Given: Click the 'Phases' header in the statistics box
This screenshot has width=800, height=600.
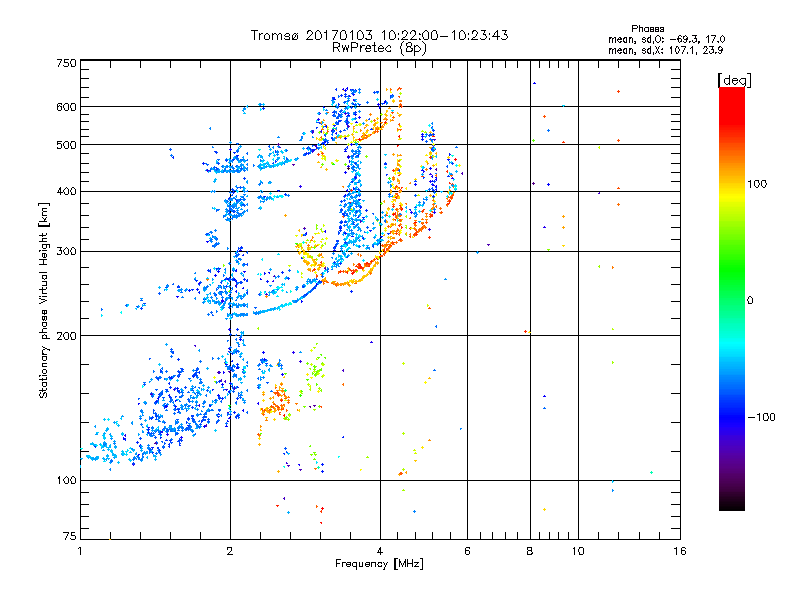Looking at the screenshot, I should pos(647,29).
